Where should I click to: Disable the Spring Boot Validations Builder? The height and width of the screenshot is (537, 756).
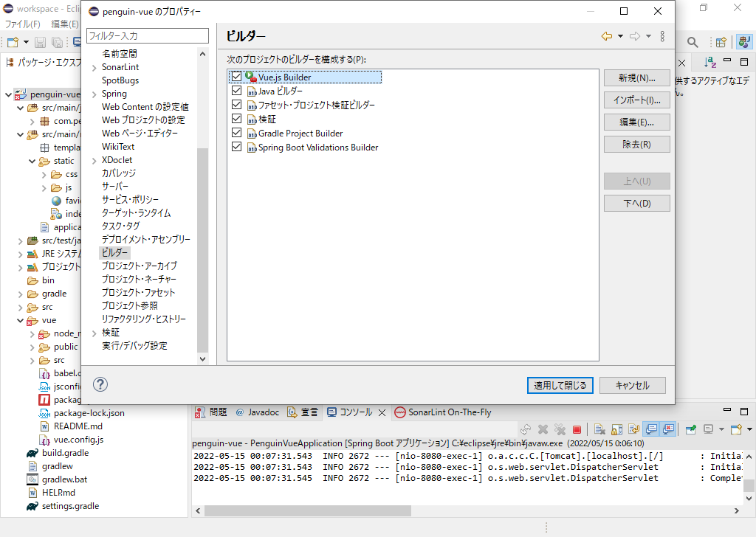point(237,147)
